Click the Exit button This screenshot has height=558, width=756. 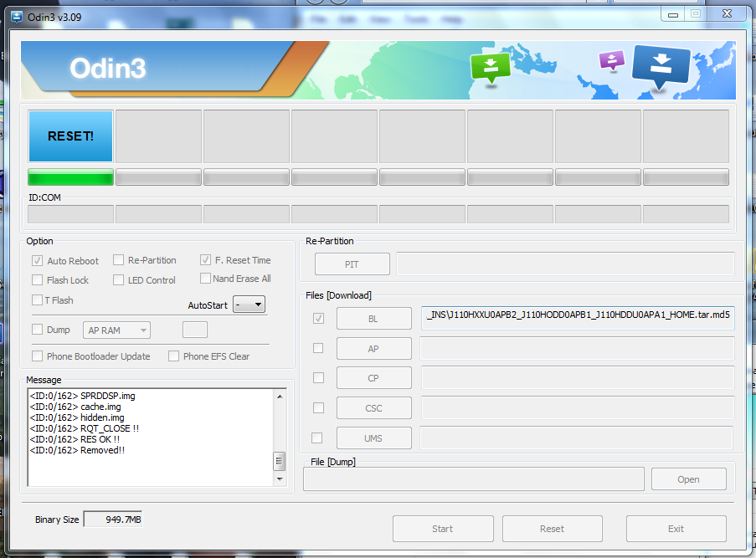pos(676,529)
